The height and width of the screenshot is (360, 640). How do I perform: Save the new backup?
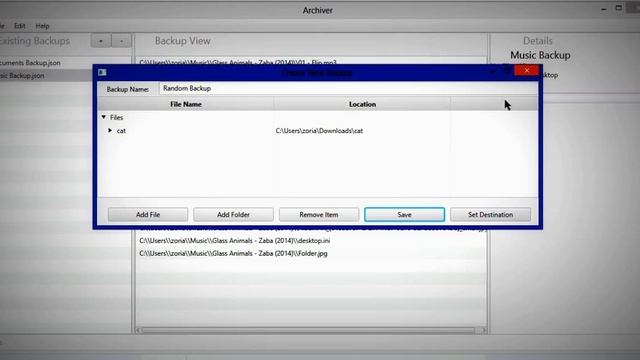coord(404,215)
